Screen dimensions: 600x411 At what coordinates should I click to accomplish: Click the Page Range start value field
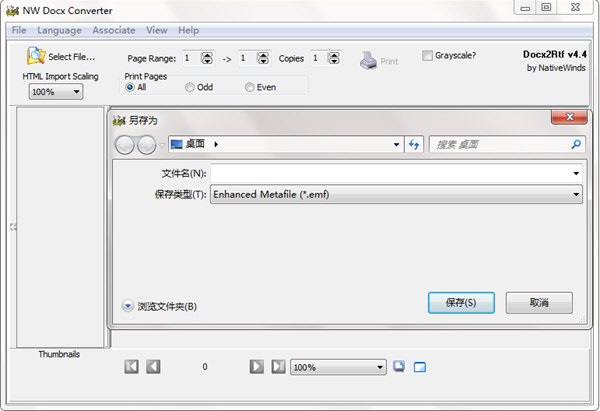coord(191,58)
